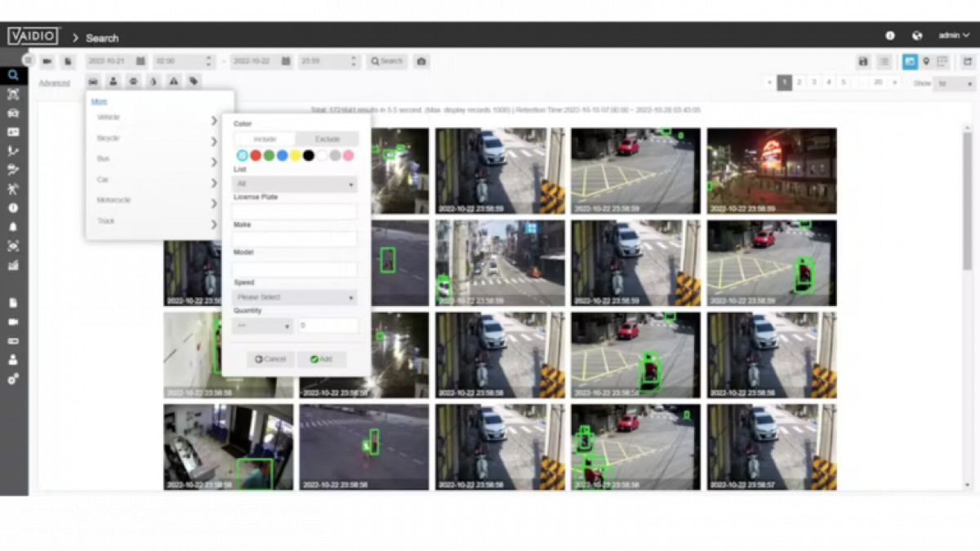Open the Speed 'Please Select' dropdown
This screenshot has width=980, height=551.
tap(296, 297)
